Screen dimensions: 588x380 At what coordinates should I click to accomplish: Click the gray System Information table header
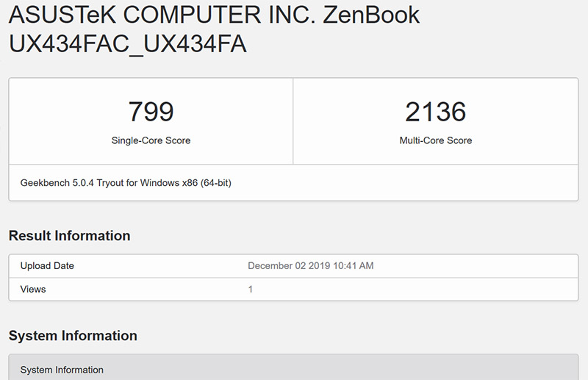(x=62, y=370)
